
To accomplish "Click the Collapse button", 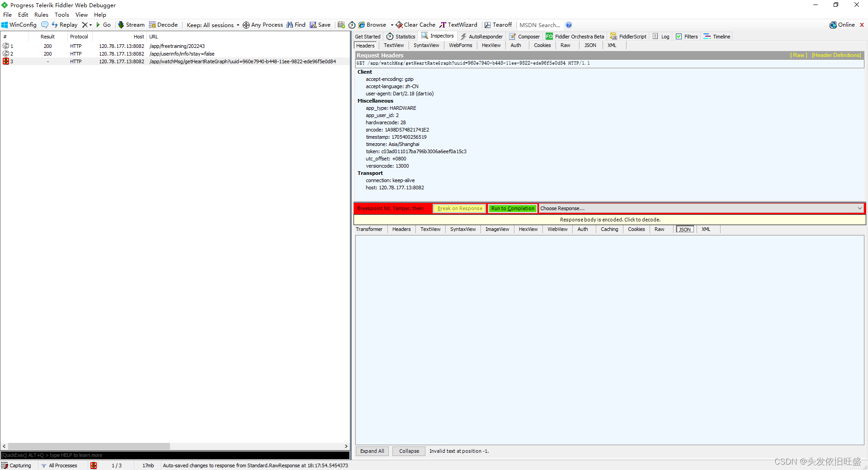I will (x=409, y=451).
